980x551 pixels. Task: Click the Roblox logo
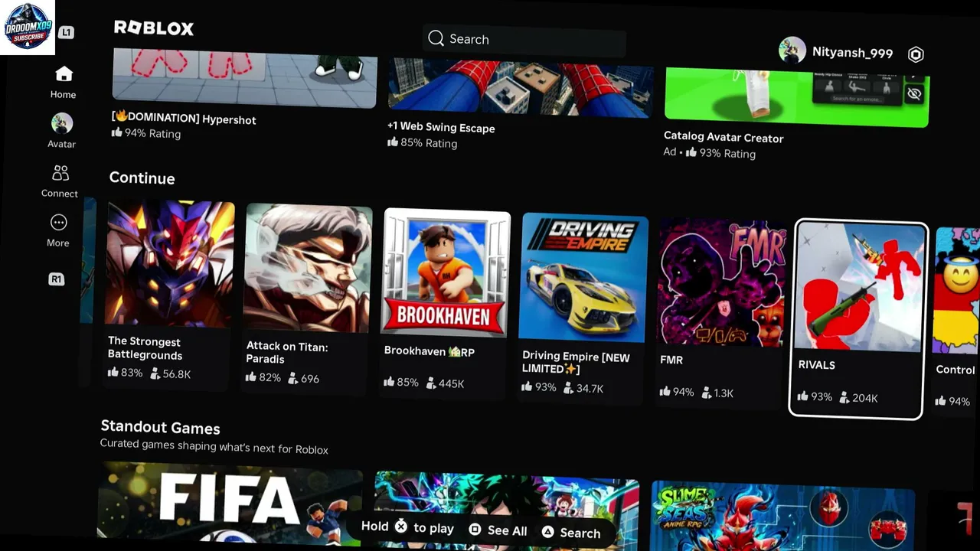[x=154, y=28]
